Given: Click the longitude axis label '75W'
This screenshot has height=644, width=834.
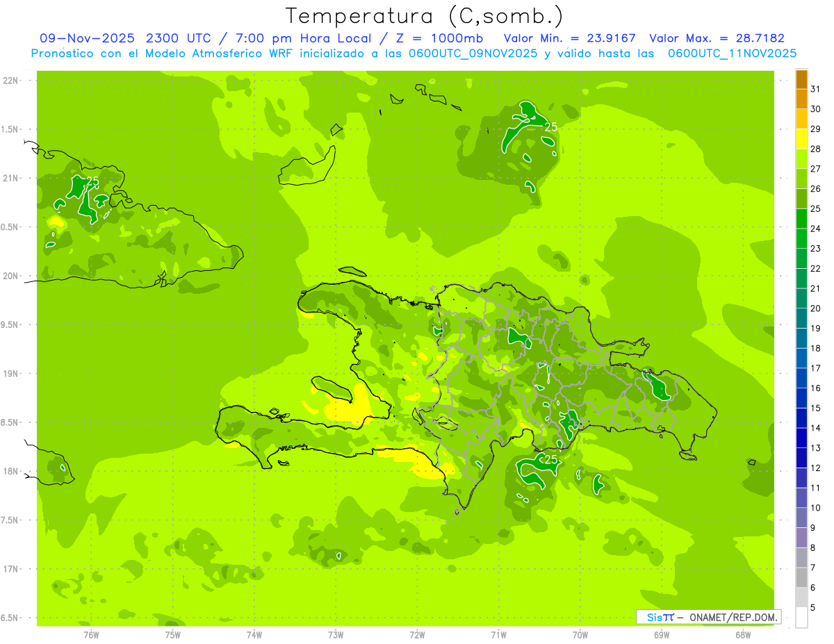Looking at the screenshot, I should coord(173,635).
